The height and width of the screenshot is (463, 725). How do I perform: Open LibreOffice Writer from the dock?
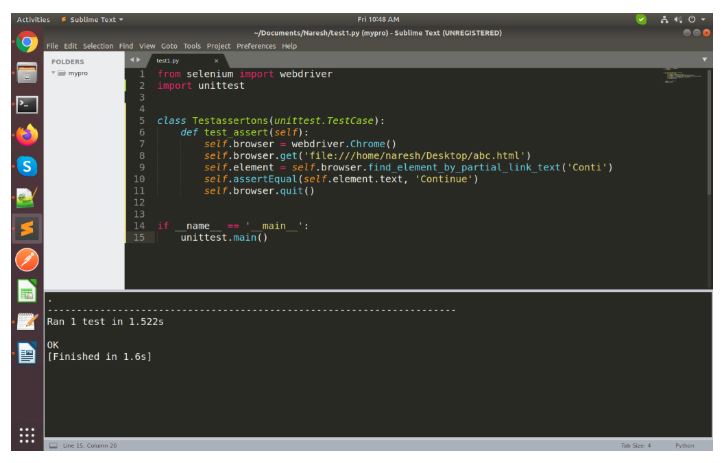27,353
